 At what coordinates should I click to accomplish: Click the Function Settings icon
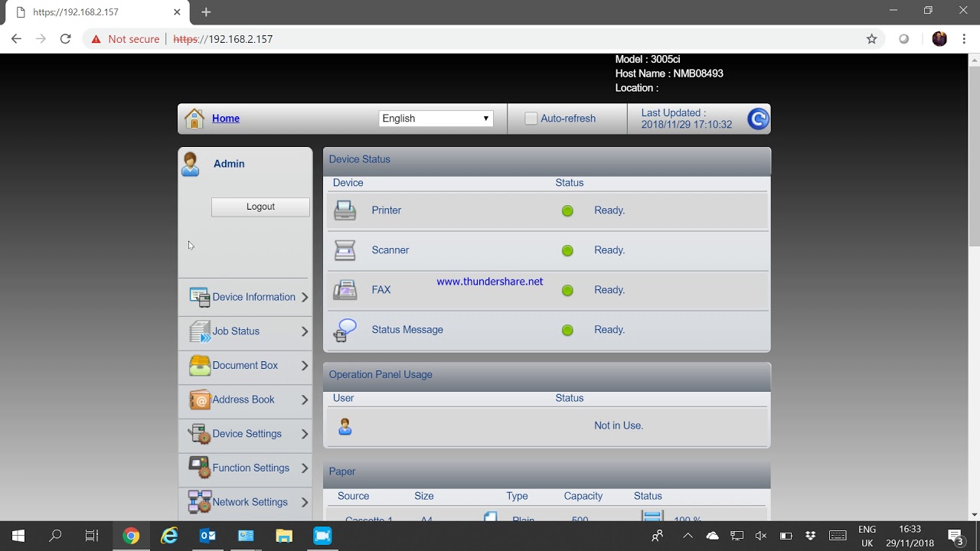coord(200,468)
